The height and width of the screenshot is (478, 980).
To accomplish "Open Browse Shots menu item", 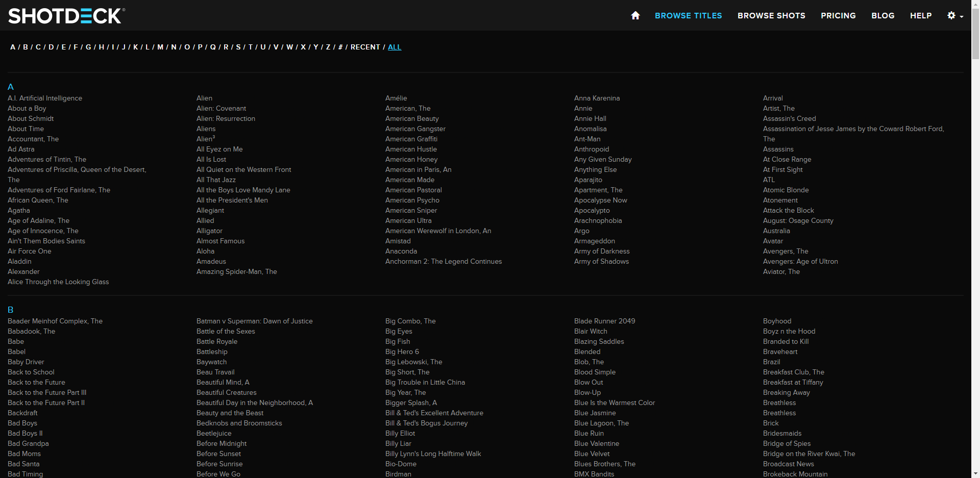I will [771, 16].
